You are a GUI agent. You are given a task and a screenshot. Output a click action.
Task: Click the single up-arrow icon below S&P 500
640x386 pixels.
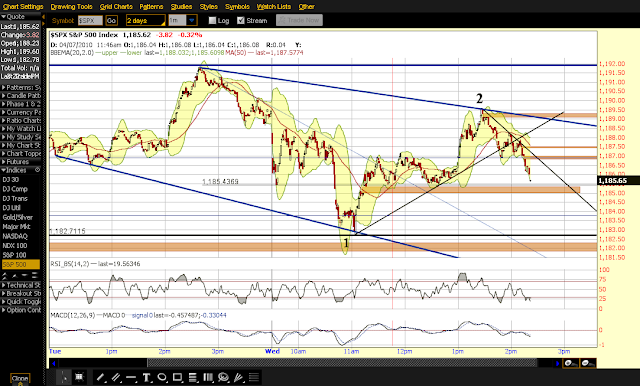tap(15, 276)
